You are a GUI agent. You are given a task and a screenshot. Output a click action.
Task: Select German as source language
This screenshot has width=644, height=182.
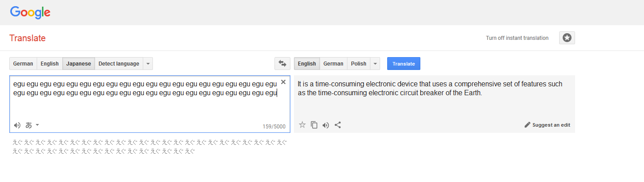23,64
